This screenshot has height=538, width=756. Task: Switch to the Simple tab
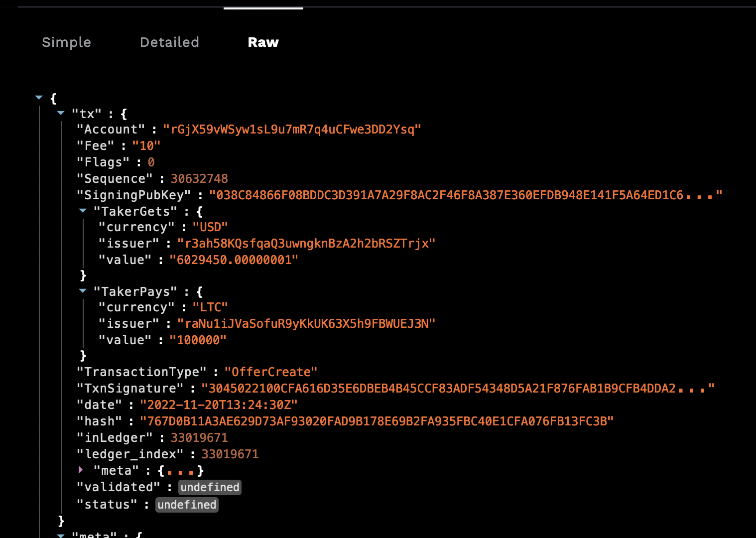66,42
